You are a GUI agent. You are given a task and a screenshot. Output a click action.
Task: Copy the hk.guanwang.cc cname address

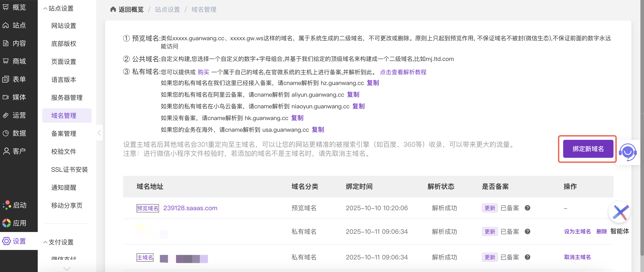tap(297, 118)
